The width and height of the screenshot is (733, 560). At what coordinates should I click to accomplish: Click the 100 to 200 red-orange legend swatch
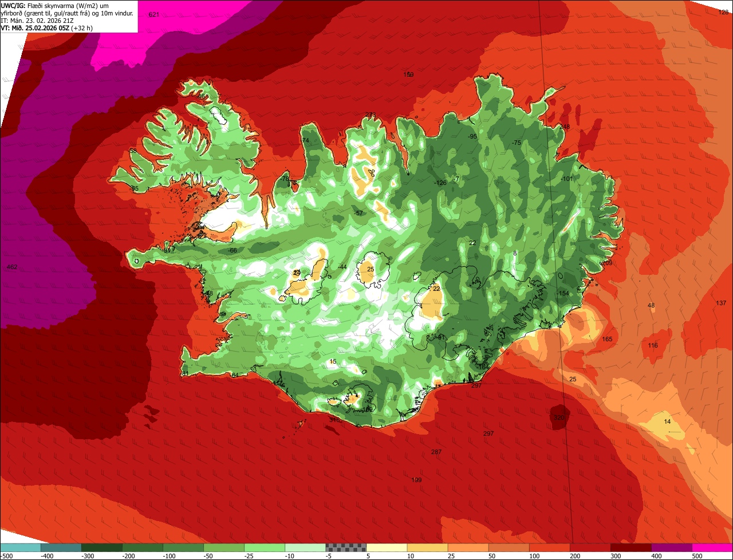[x=549, y=547]
